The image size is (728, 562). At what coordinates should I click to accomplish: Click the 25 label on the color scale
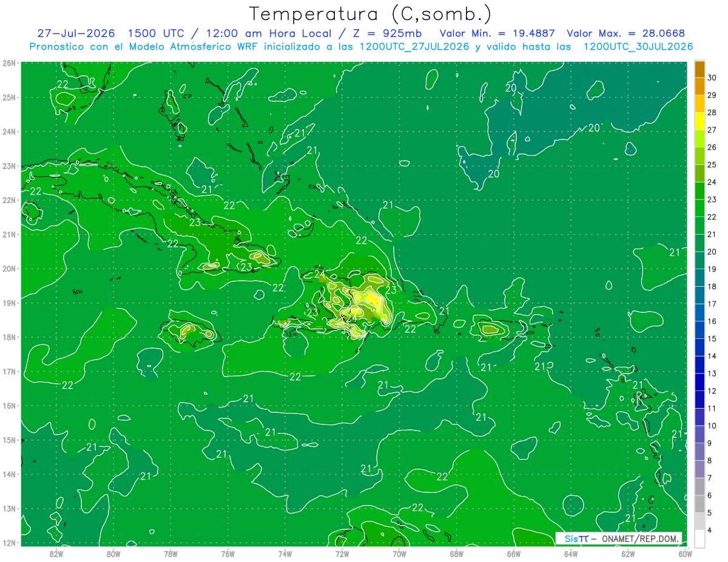pyautogui.click(x=712, y=165)
